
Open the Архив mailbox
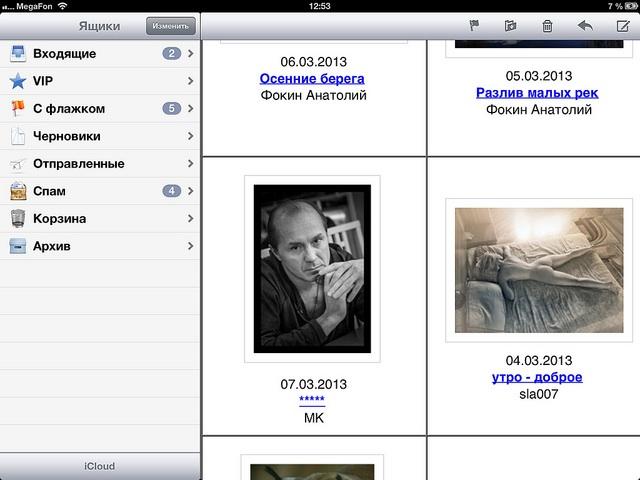(x=100, y=246)
